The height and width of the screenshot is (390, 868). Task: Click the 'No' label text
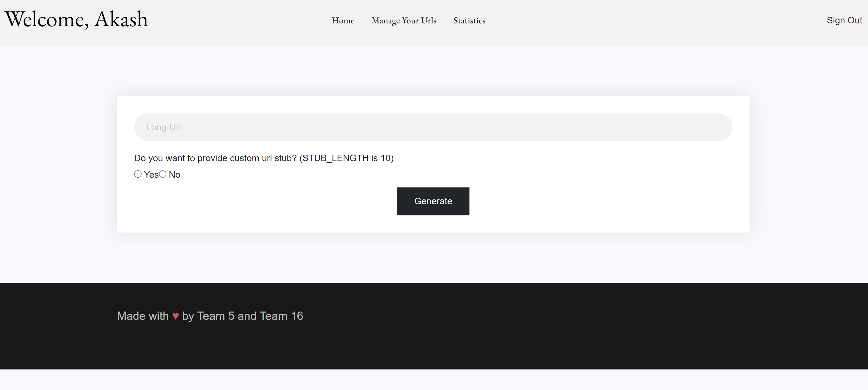pos(175,175)
